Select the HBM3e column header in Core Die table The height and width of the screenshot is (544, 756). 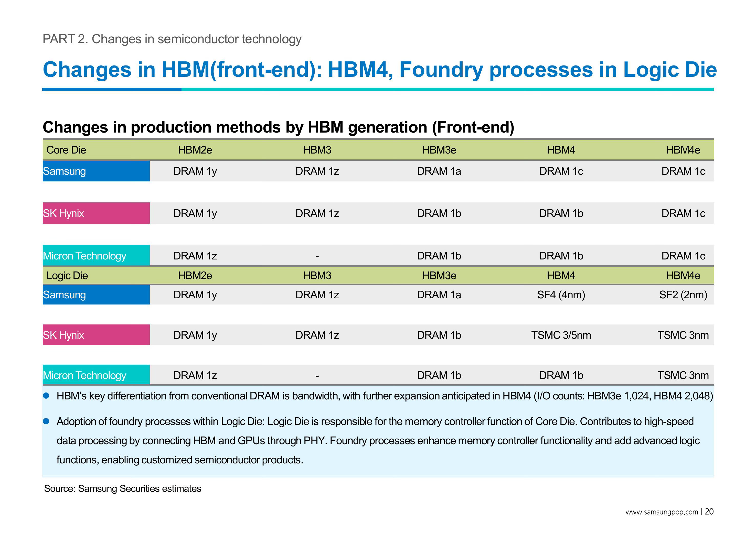coord(439,150)
